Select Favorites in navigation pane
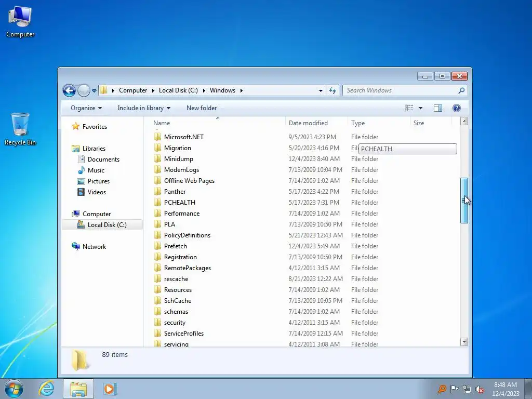532x399 pixels. (95, 127)
